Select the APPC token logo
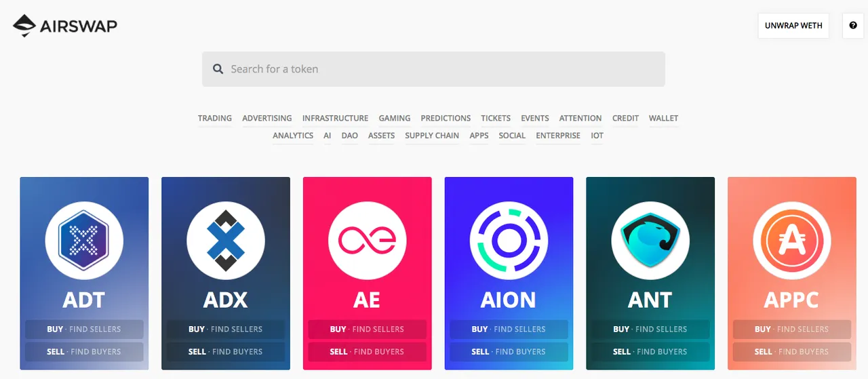The height and width of the screenshot is (379, 868). coord(792,241)
